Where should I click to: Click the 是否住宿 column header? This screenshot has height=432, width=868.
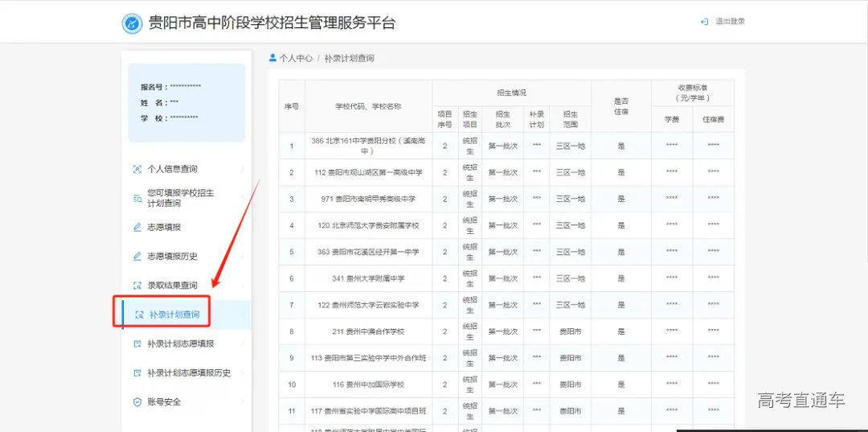pos(621,106)
